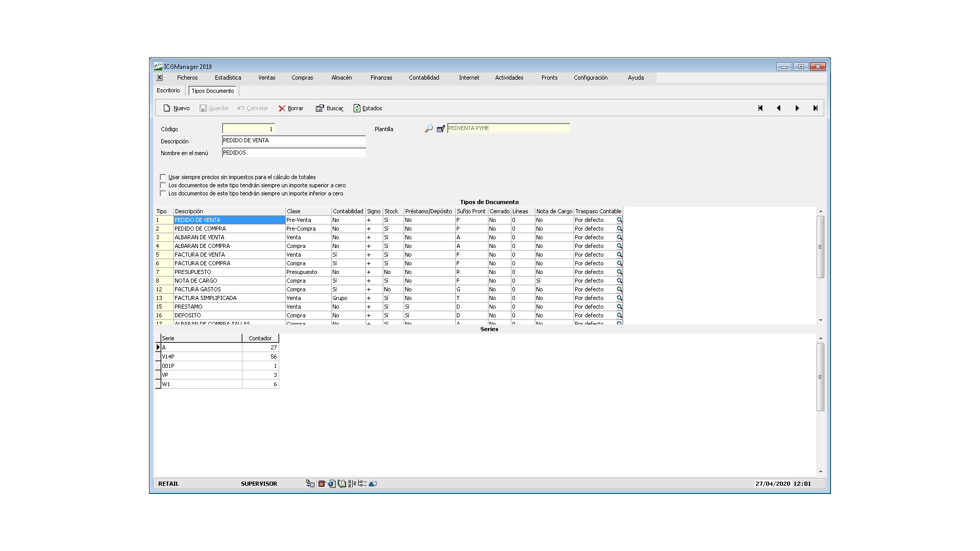
Task: Click the Código input field
Action: pyautogui.click(x=249, y=129)
